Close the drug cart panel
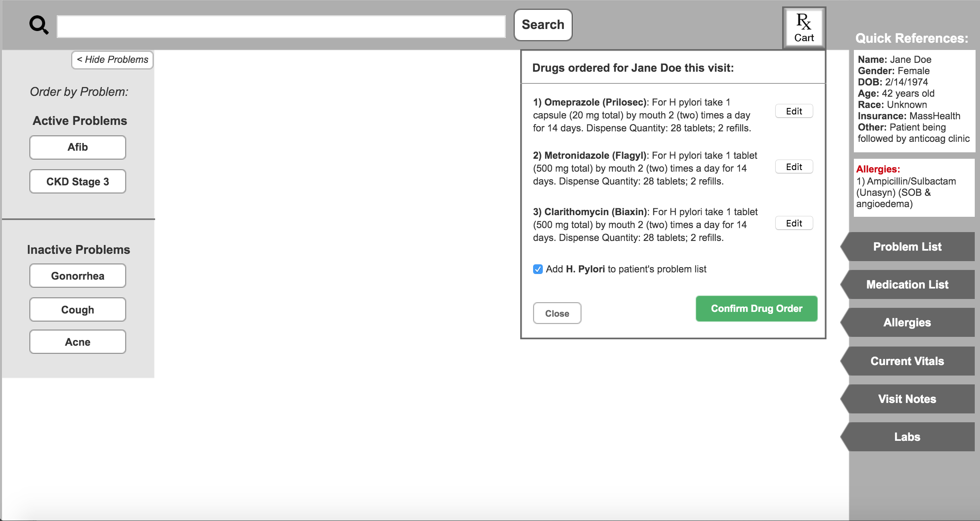The height and width of the screenshot is (521, 980). [x=557, y=313]
